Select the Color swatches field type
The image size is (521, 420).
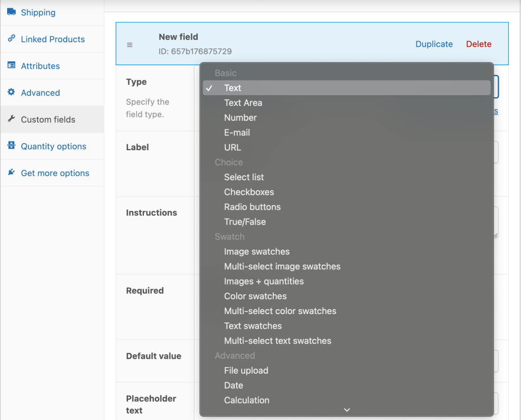click(x=255, y=296)
